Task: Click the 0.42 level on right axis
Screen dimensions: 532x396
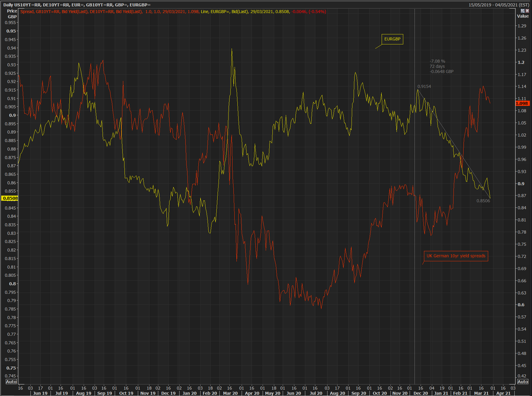Action: (522, 377)
